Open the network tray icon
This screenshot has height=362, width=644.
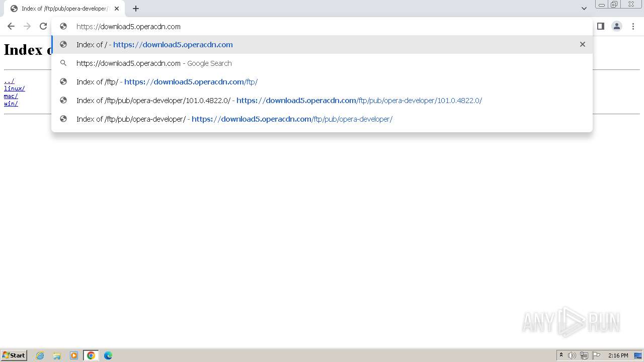pos(584,355)
